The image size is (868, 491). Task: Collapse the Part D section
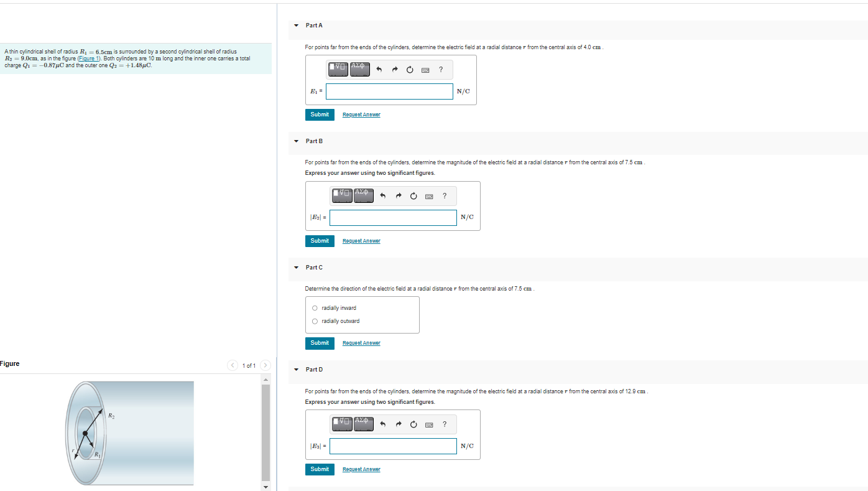(296, 370)
